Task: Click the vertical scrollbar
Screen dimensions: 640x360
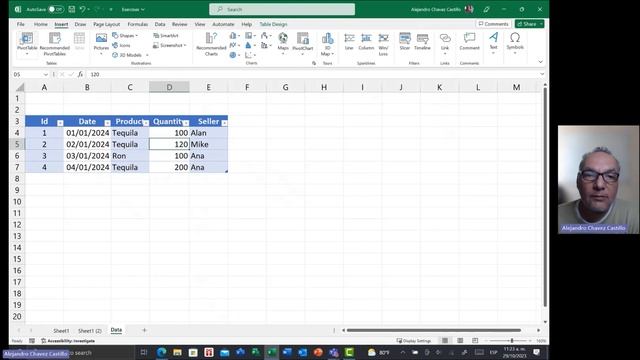Action: point(545,197)
